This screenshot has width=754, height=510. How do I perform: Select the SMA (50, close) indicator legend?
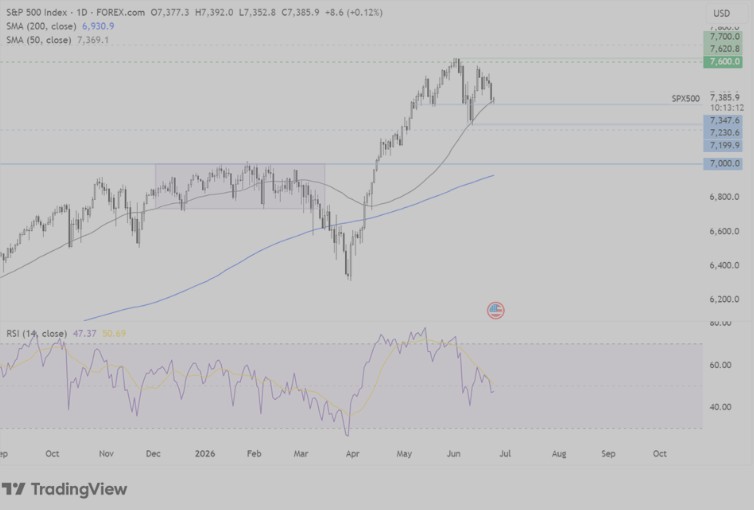click(x=57, y=40)
